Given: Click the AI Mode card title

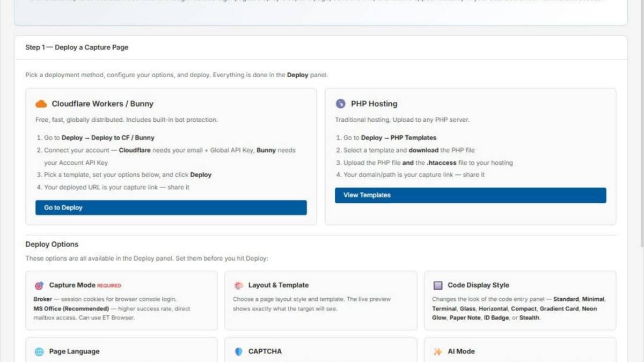Looking at the screenshot, I should tap(461, 352).
